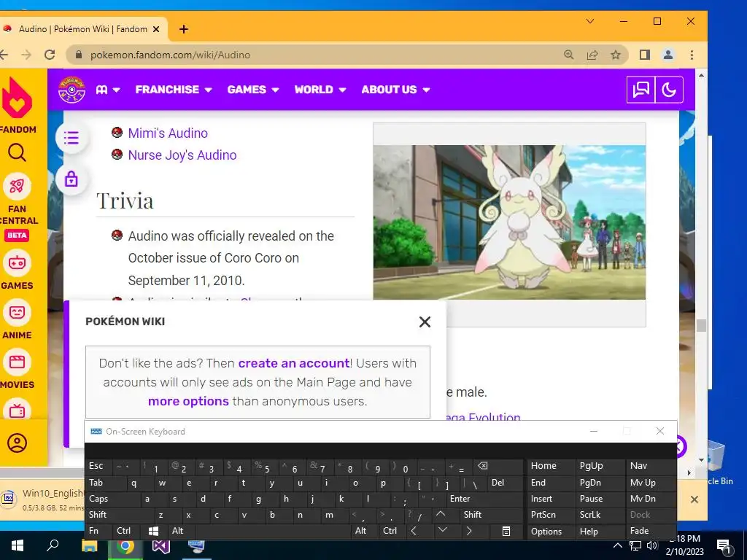Image resolution: width=747 pixels, height=560 pixels.
Task: Expand the Explore wiki dropdown
Action: point(108,90)
